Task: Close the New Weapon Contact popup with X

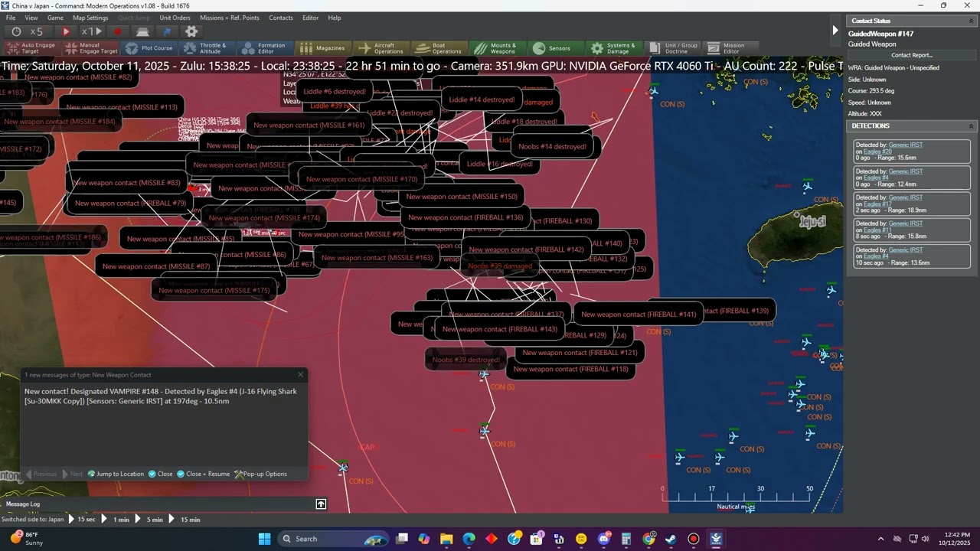Action: point(300,374)
